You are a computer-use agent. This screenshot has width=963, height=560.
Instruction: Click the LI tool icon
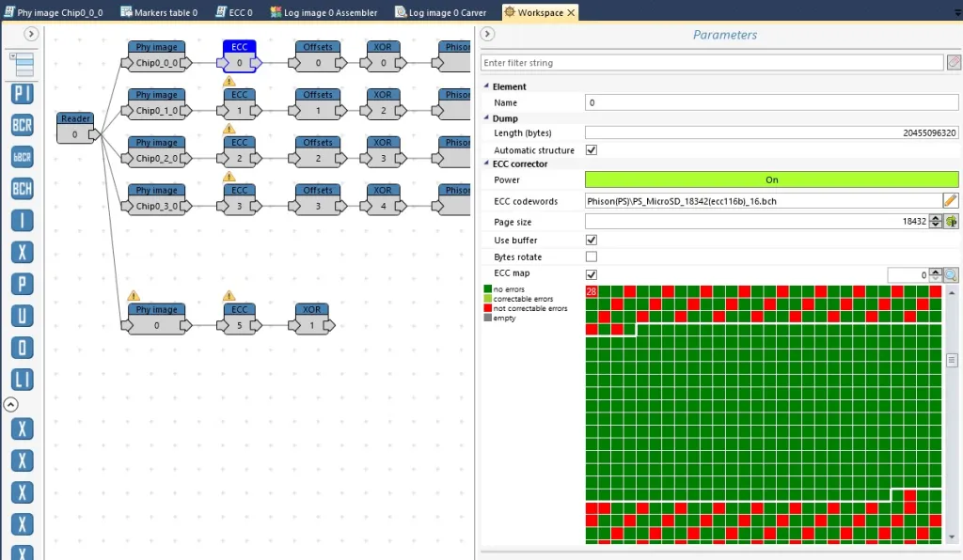(x=23, y=380)
